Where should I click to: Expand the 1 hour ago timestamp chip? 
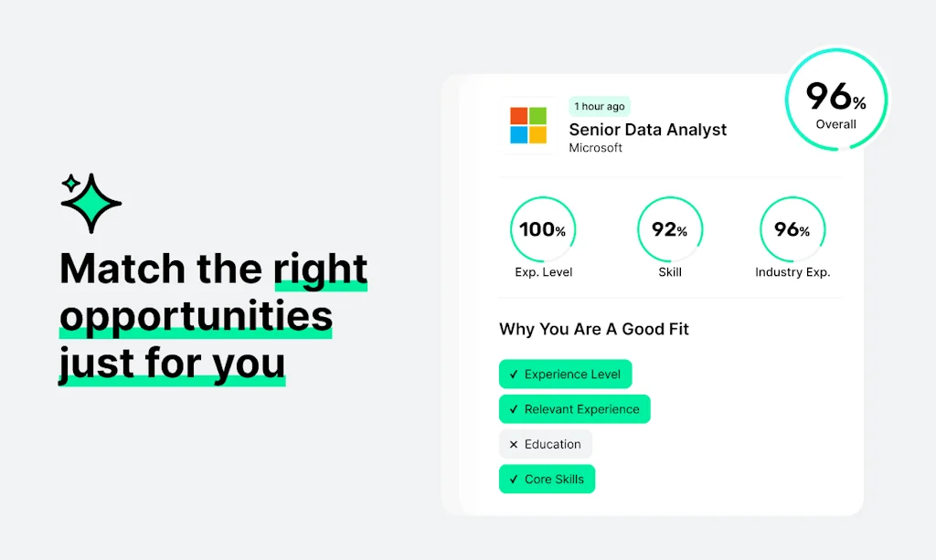(x=600, y=106)
